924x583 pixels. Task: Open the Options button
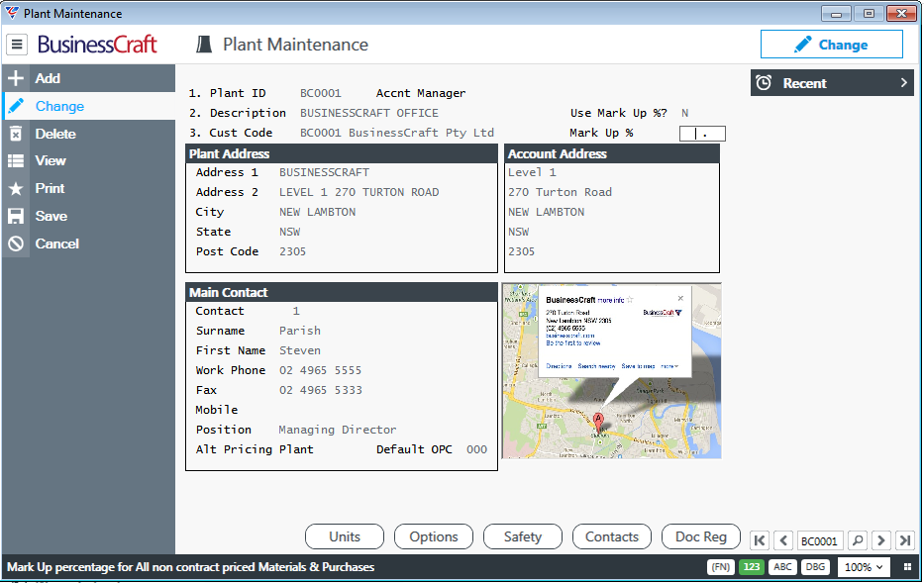(434, 536)
